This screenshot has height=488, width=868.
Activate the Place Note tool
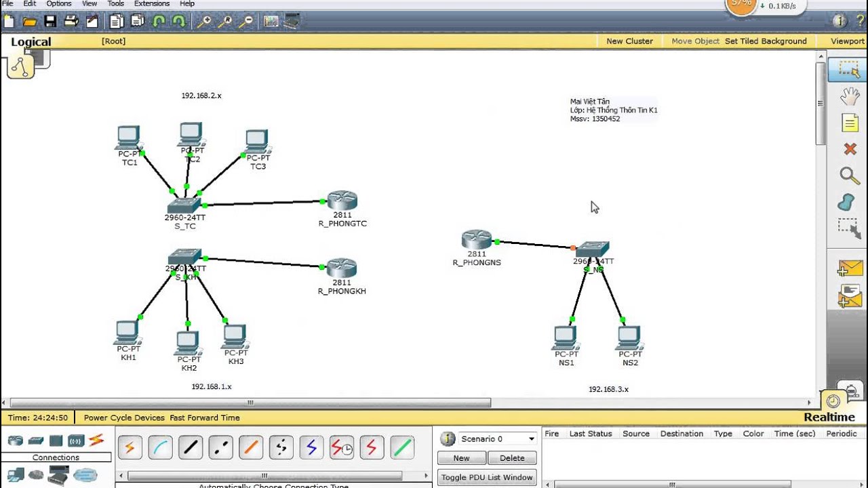pos(850,123)
